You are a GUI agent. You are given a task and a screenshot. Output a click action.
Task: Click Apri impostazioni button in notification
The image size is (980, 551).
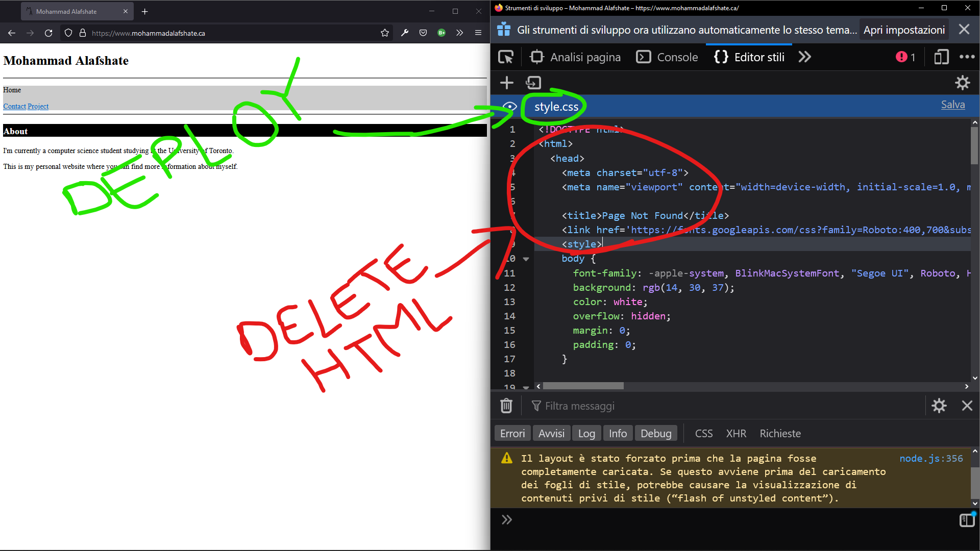coord(904,30)
